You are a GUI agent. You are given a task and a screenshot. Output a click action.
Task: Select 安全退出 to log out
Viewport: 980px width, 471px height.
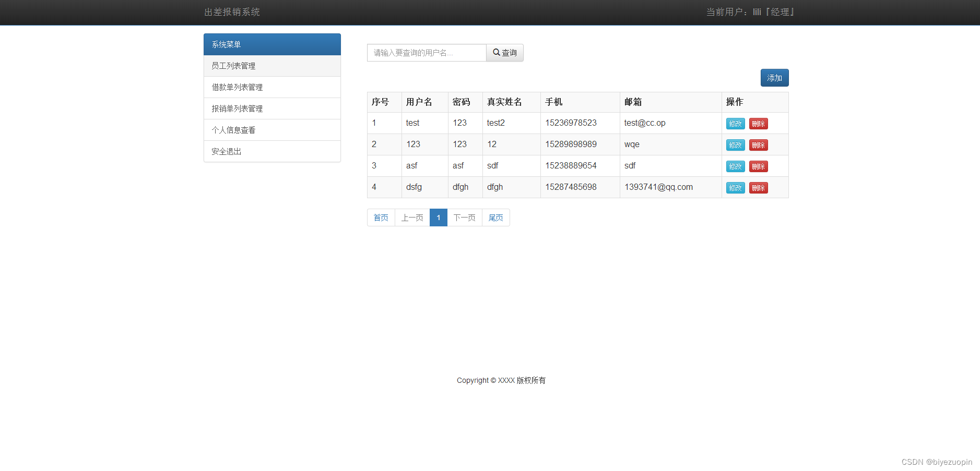click(272, 151)
